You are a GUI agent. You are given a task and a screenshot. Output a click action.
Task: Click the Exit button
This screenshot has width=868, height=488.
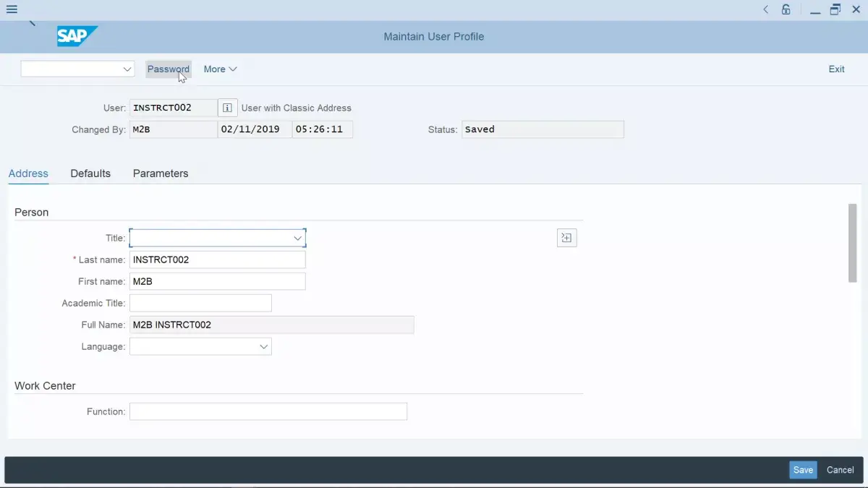coord(836,69)
